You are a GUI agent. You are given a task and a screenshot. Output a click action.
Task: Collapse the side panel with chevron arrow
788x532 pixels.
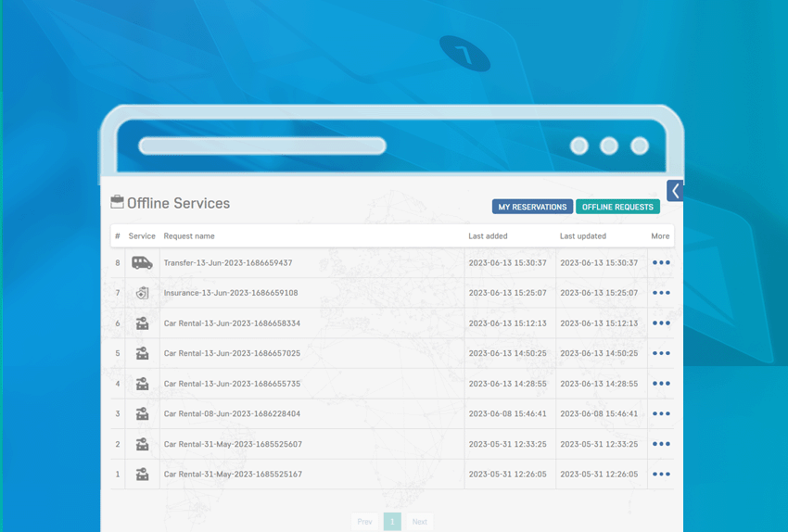pos(675,191)
